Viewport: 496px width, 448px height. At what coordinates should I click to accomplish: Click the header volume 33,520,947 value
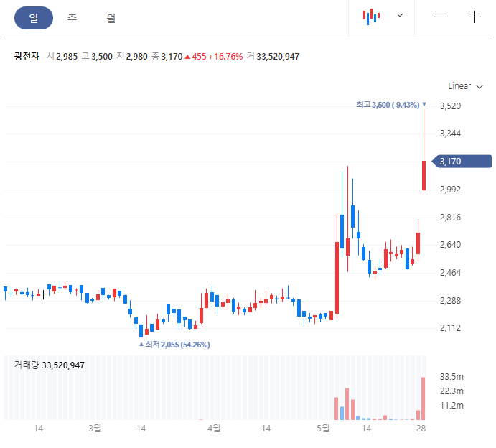click(x=278, y=57)
